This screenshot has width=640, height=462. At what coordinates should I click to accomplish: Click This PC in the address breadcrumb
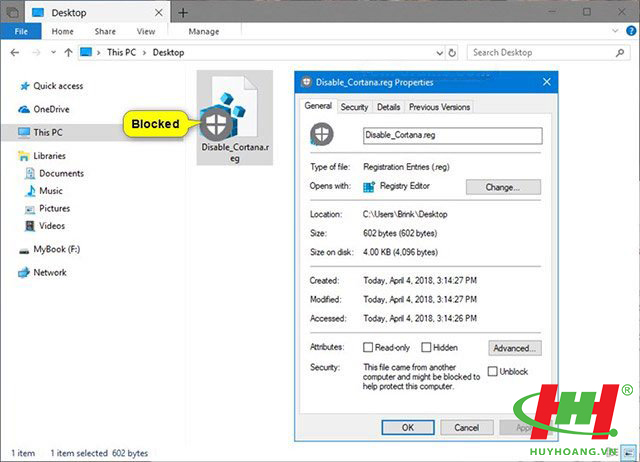pyautogui.click(x=121, y=53)
